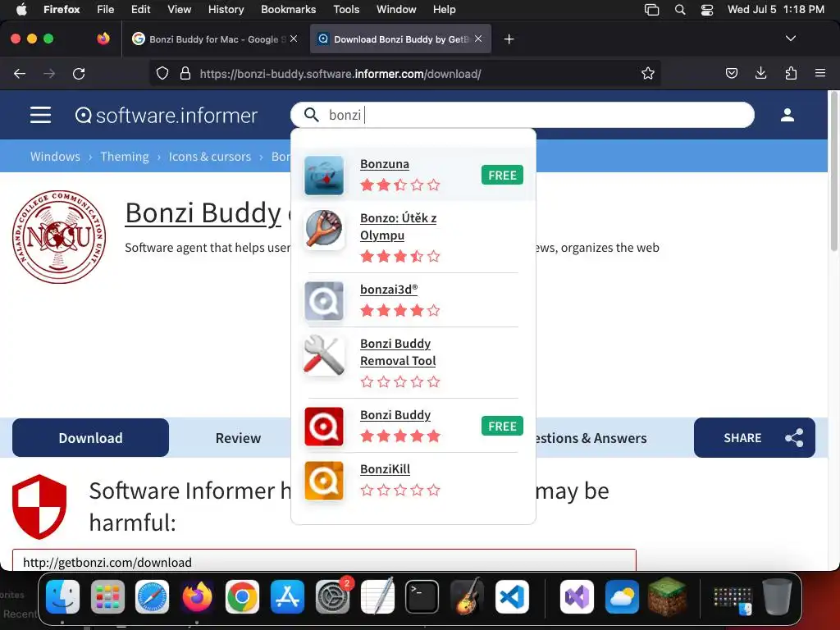Reload the page
The image size is (840, 630).
point(79,73)
